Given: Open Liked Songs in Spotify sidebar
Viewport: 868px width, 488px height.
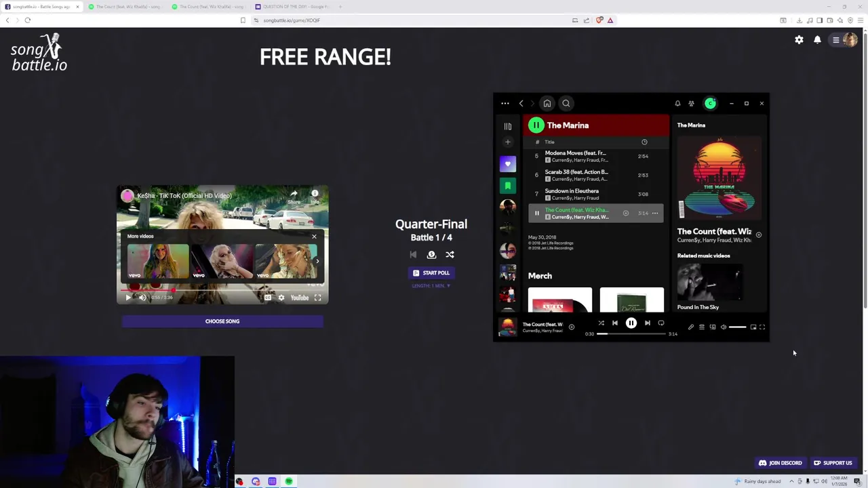Looking at the screenshot, I should pyautogui.click(x=508, y=164).
